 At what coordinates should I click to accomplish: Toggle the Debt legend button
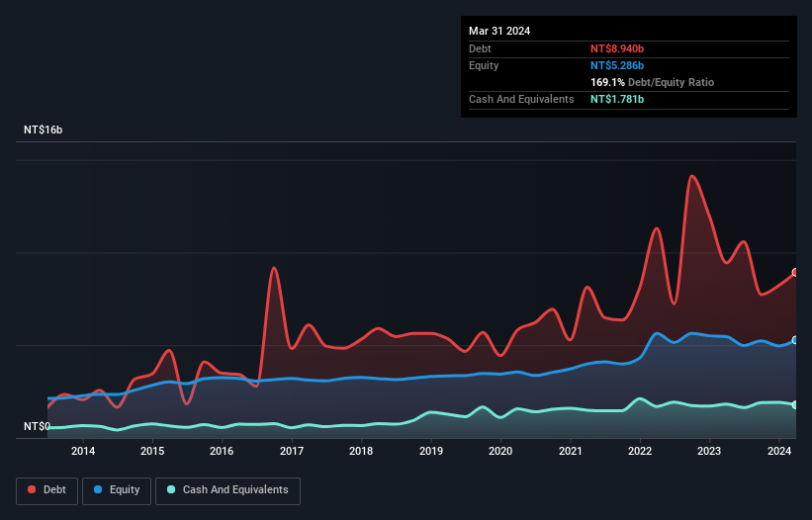coord(47,490)
